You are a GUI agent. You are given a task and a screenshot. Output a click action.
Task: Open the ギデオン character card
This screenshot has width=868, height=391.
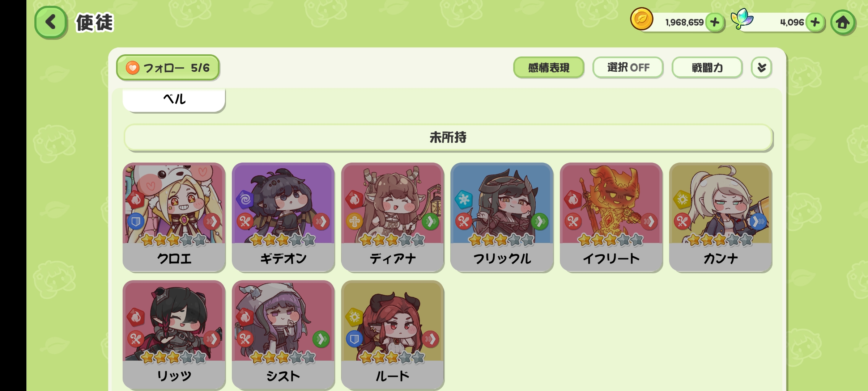283,217
